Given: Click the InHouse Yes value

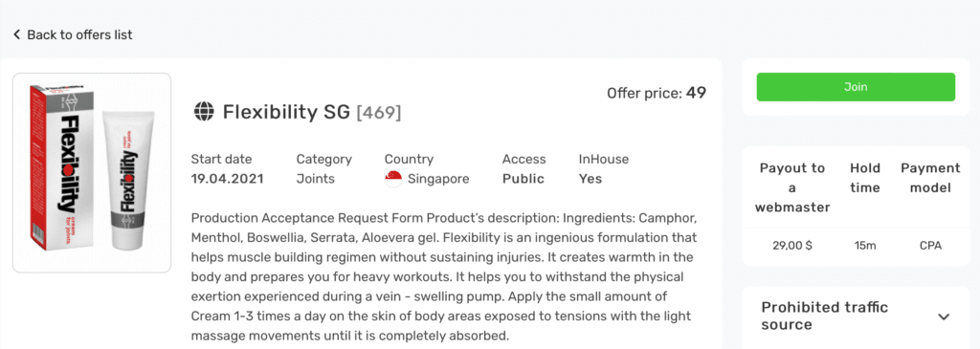Looking at the screenshot, I should pos(590,179).
